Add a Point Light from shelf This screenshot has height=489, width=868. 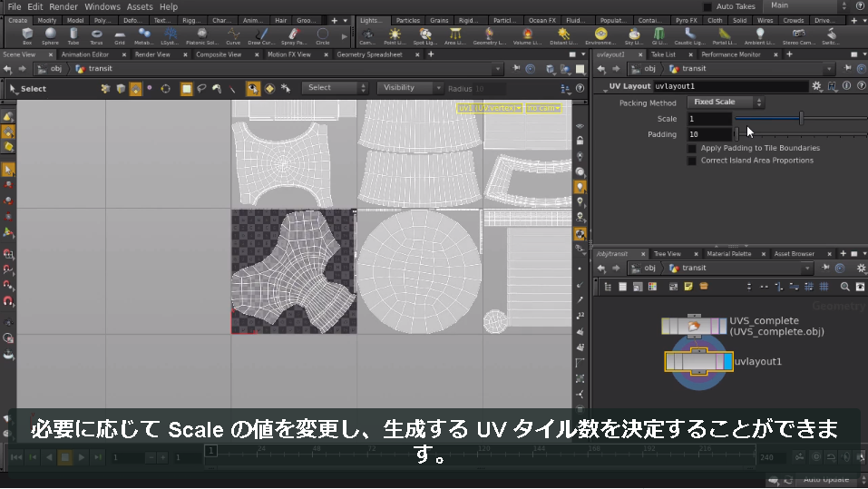coord(395,36)
